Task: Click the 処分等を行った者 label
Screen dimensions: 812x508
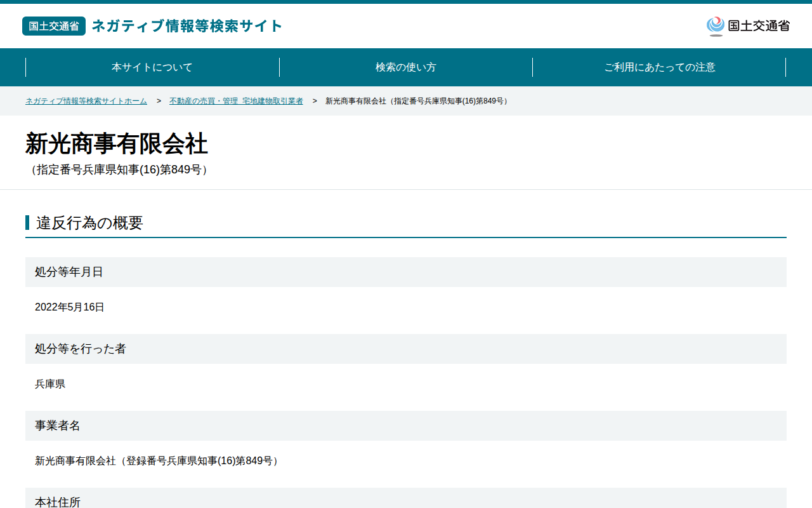Action: click(81, 349)
